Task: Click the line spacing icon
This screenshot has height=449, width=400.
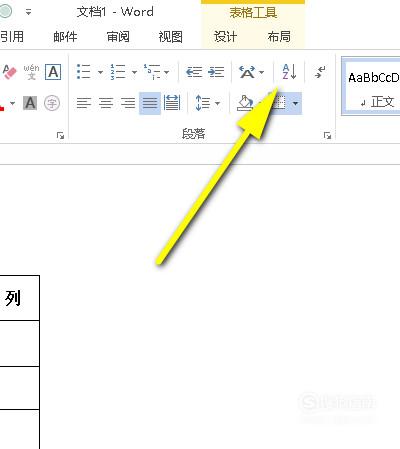Action: (x=203, y=103)
